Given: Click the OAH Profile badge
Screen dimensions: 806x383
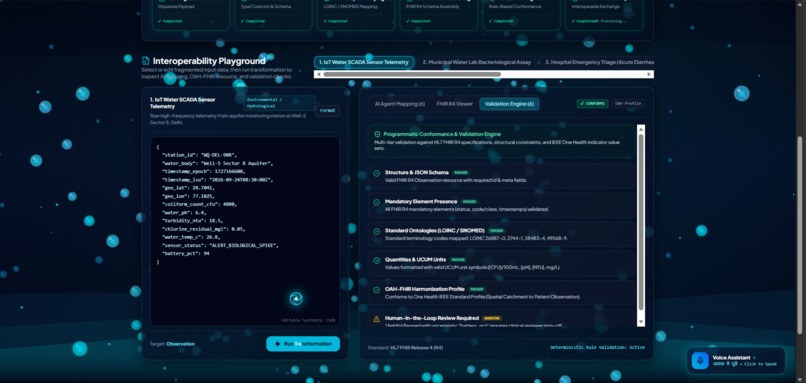Looking at the screenshot, I should 628,103.
